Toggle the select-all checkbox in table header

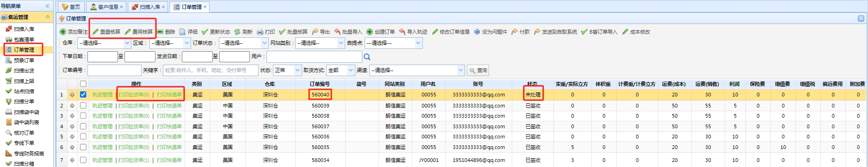click(x=83, y=84)
